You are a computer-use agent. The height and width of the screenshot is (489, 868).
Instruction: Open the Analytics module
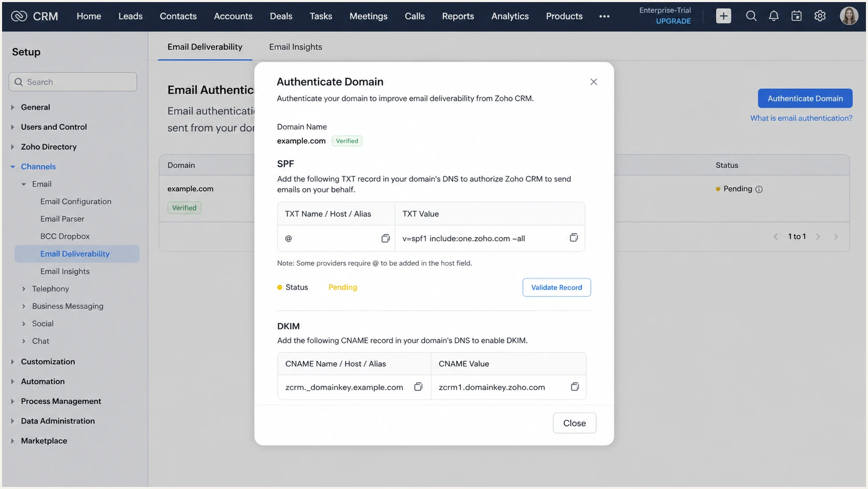(510, 16)
